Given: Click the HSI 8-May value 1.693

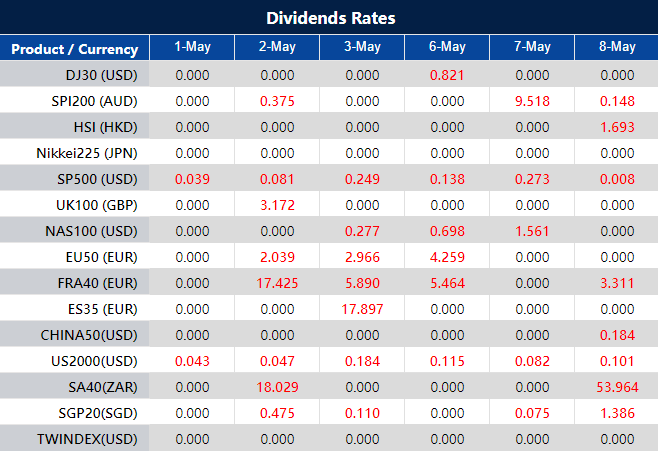Looking at the screenshot, I should pos(617,127).
